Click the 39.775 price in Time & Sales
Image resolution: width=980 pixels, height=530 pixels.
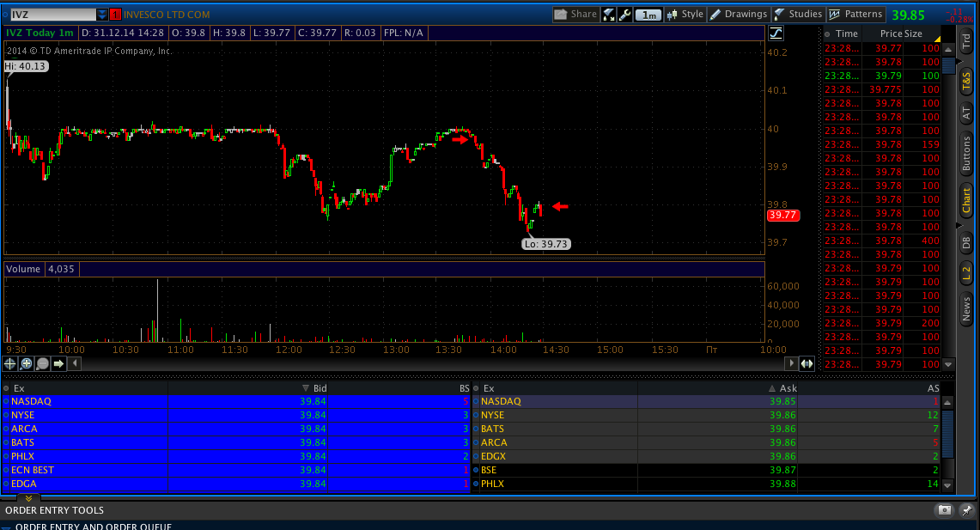tap(885, 89)
